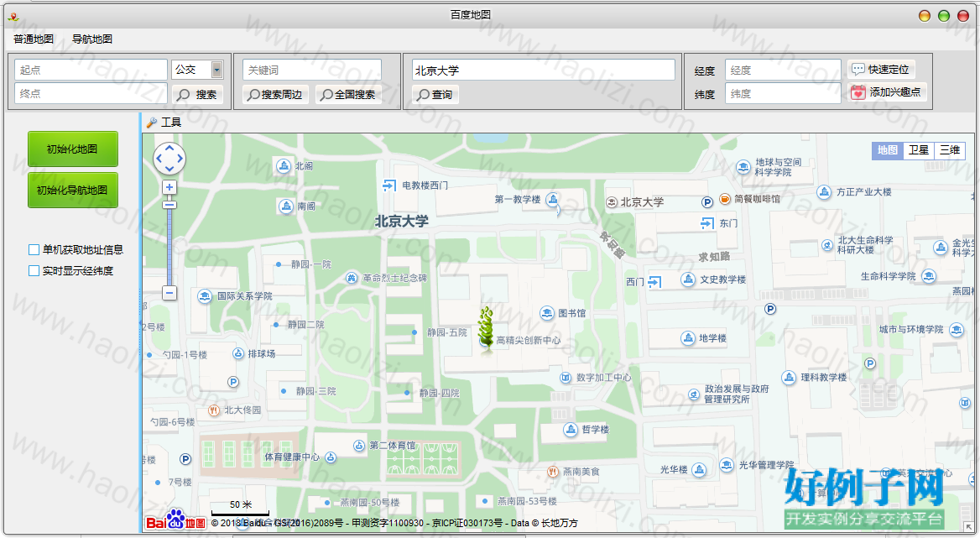This screenshot has width=980, height=538.
Task: Click the 第一教学楼 building icon
Action: 552,199
